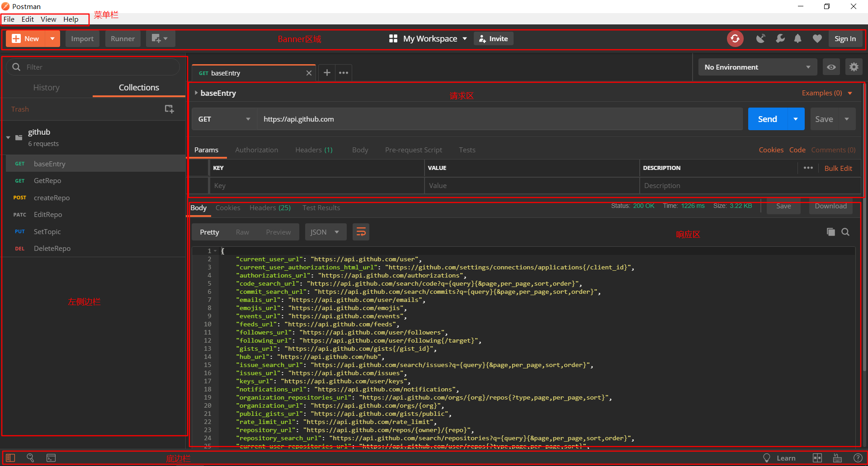Open the capture requests satellite icon
Image resolution: width=868 pixels, height=466 pixels.
pyautogui.click(x=761, y=39)
